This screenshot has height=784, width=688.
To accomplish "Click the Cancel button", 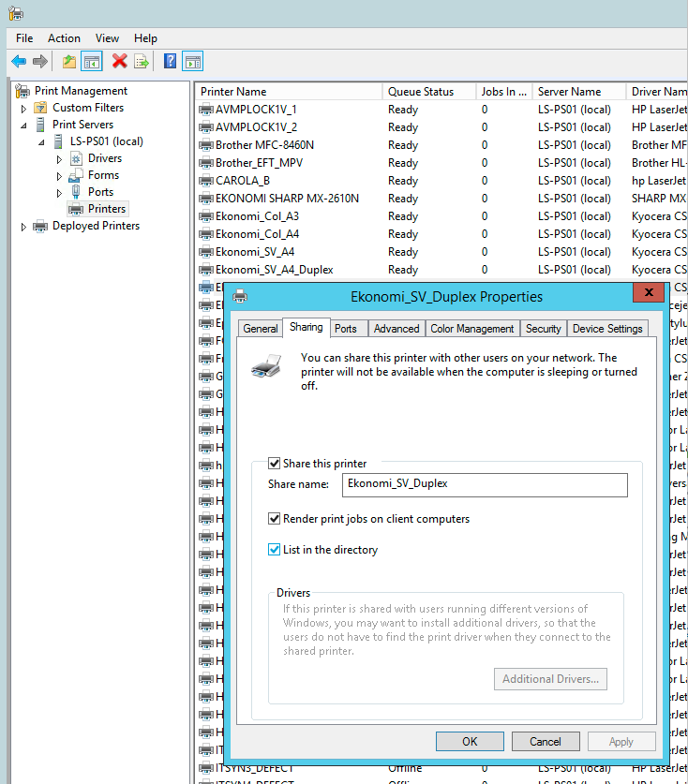I will pos(546,742).
